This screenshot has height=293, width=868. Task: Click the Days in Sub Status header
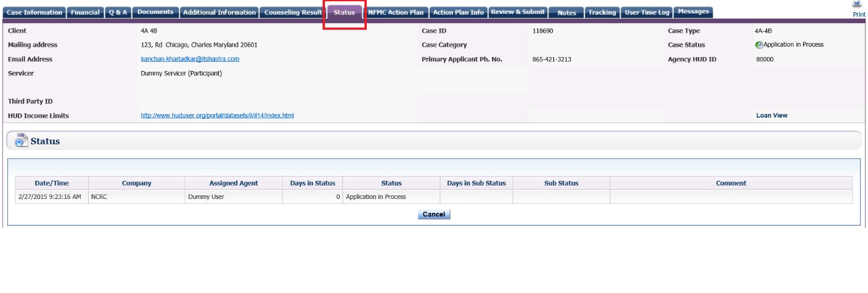coord(476,183)
